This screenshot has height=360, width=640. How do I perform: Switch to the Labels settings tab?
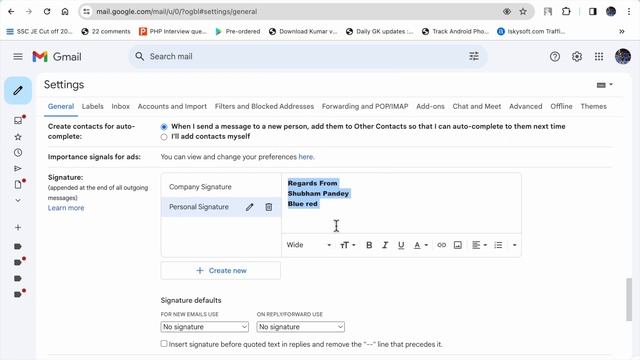pyautogui.click(x=93, y=106)
